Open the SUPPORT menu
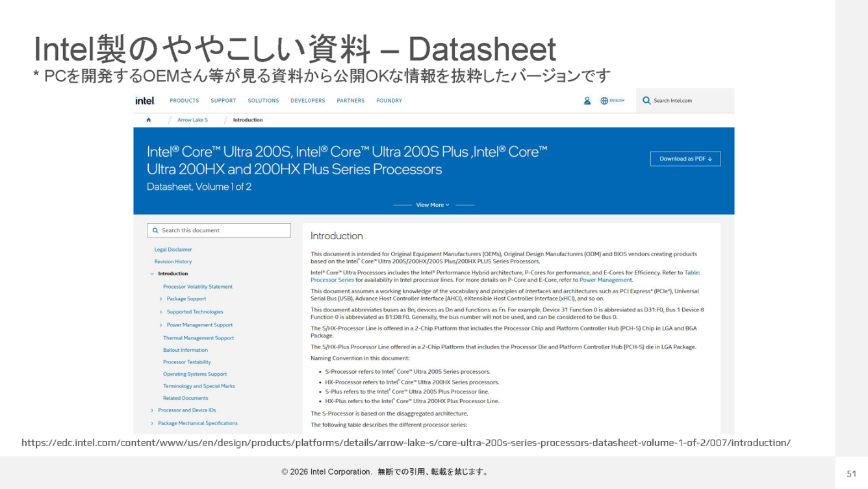The width and height of the screenshot is (868, 489). pyautogui.click(x=223, y=101)
